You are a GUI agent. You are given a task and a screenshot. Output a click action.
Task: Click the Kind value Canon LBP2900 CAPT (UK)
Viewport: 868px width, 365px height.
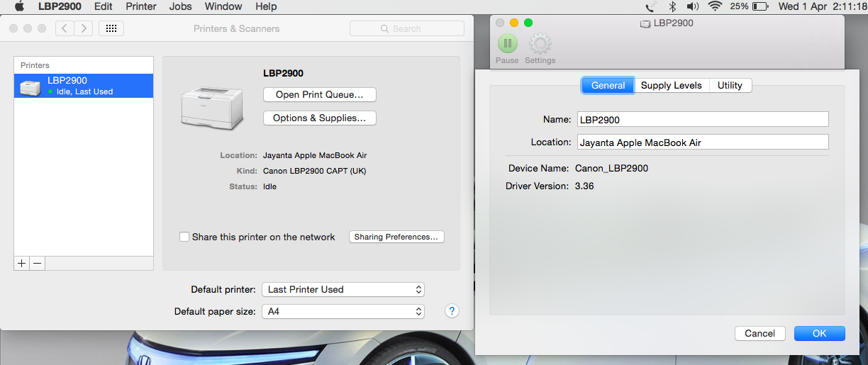315,171
